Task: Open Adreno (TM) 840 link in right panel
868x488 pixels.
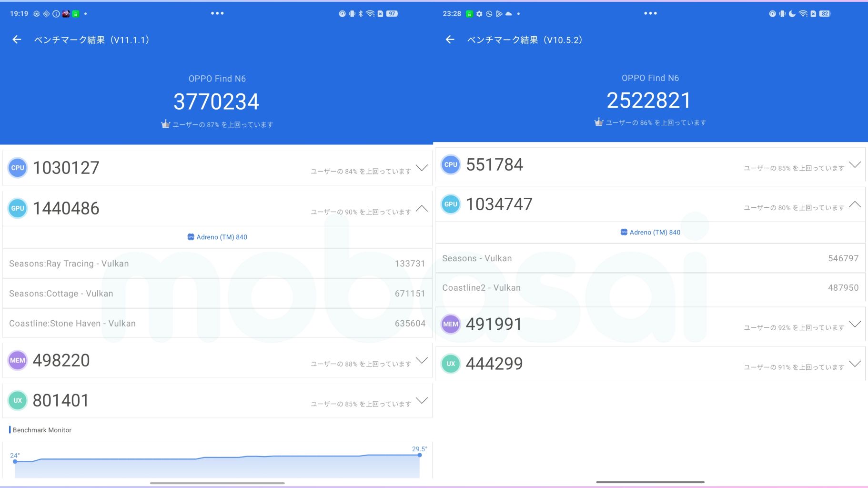Action: 650,232
